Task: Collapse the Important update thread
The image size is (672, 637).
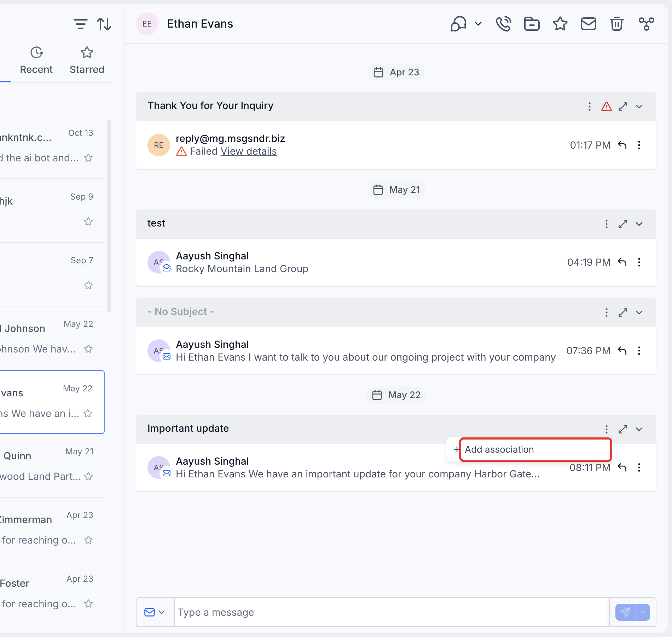Action: pyautogui.click(x=639, y=429)
